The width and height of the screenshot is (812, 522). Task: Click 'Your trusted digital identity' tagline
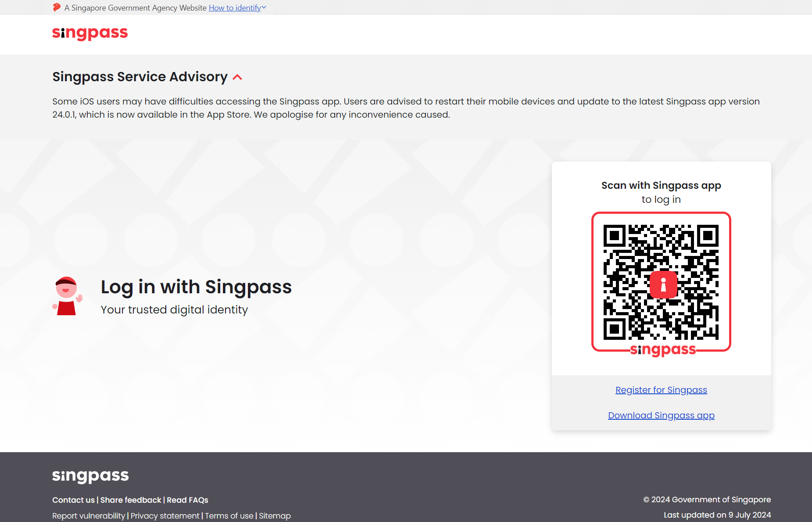[174, 310]
